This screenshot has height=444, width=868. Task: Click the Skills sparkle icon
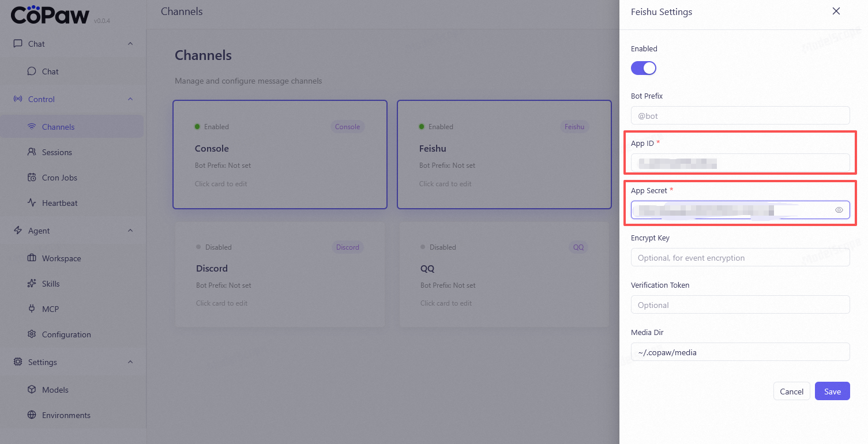click(x=32, y=284)
